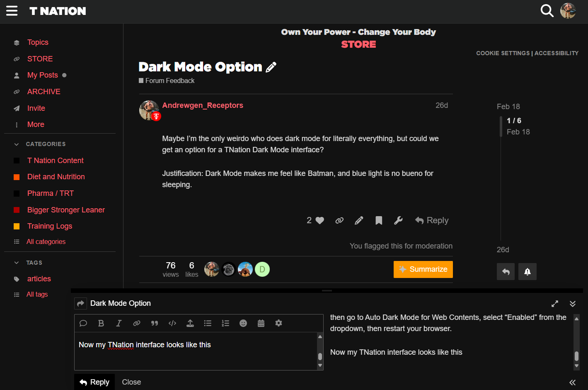Viewport: 588px width, 390px height.
Task: Open Pharma / TRT category
Action: 50,193
